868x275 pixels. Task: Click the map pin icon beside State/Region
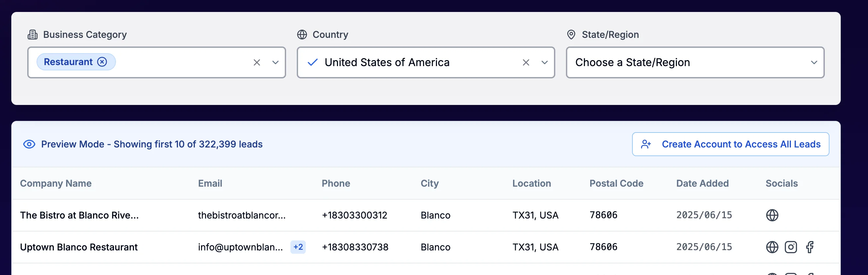pos(571,34)
